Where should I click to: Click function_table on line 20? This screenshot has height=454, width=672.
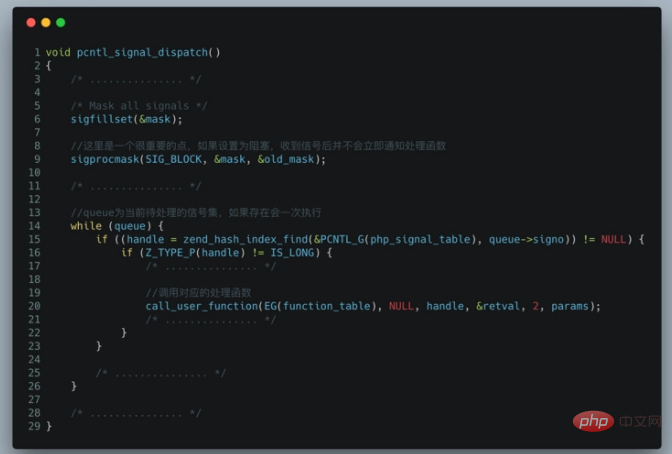click(327, 306)
